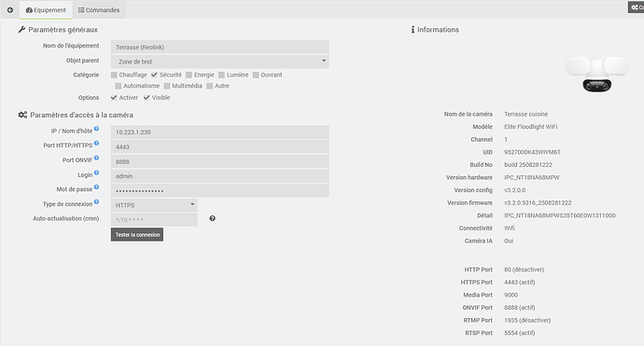Select ONVIF Port value '8888 (actif)'
Screen dimensions: 644x346
coord(520,308)
